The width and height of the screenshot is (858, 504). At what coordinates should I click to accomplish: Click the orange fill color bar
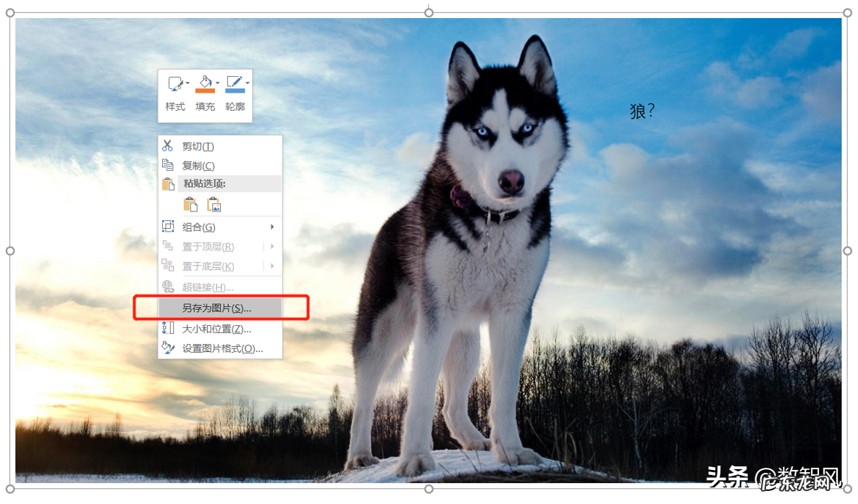click(204, 90)
